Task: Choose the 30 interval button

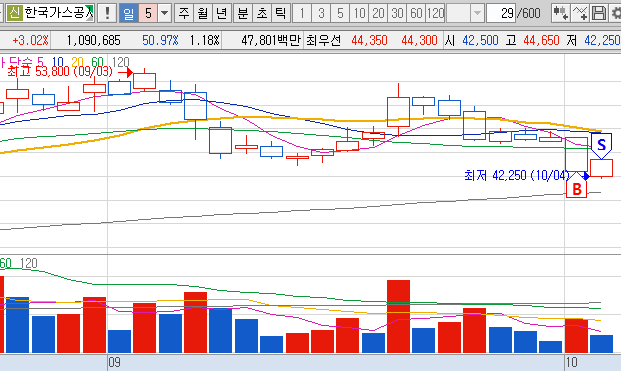Action: coord(397,13)
